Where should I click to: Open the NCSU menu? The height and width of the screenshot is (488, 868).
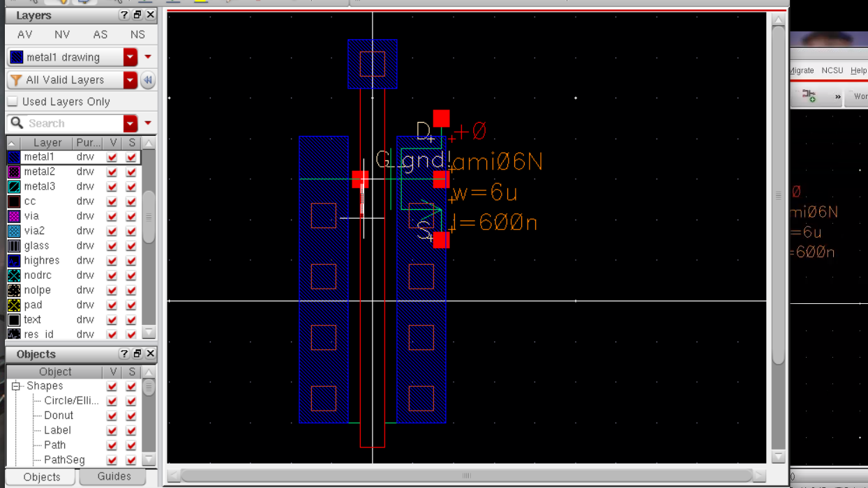[832, 70]
